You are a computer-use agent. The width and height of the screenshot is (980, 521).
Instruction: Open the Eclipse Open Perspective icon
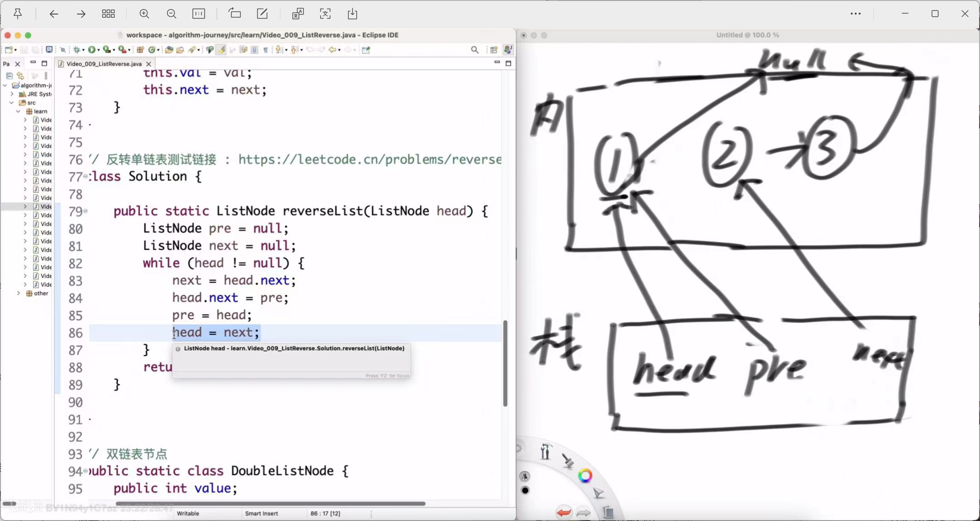(494, 50)
